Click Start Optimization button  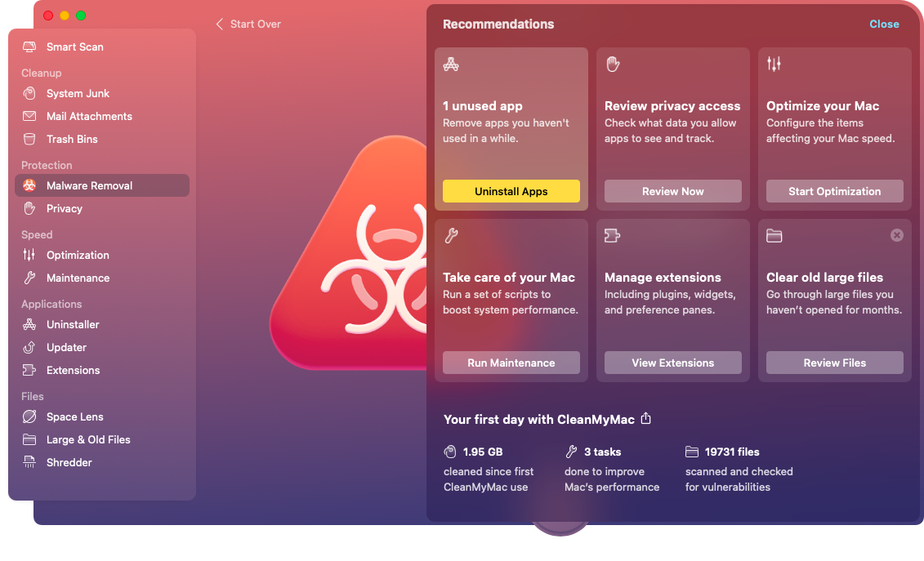(834, 192)
